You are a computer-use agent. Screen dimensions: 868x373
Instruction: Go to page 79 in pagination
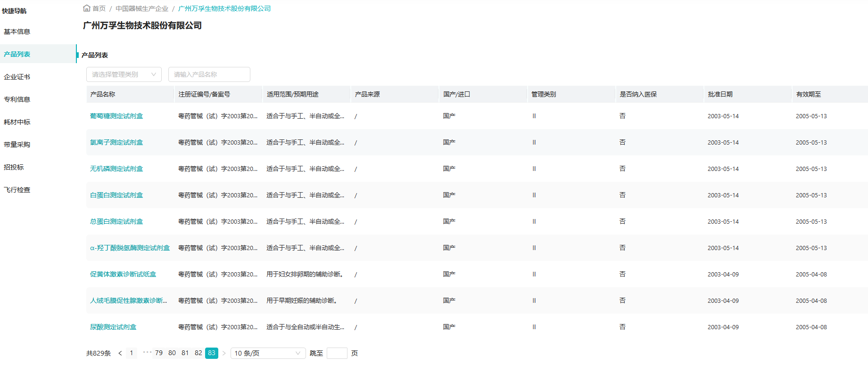coord(159,353)
